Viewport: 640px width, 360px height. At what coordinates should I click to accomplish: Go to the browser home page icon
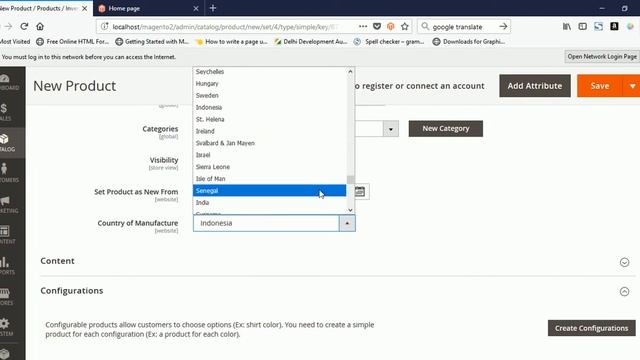click(40, 27)
